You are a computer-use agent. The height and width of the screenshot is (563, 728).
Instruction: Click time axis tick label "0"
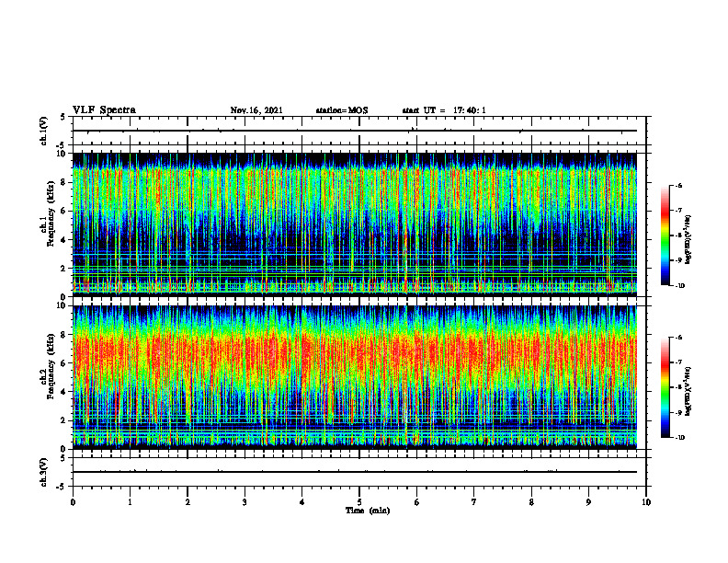[x=73, y=502]
